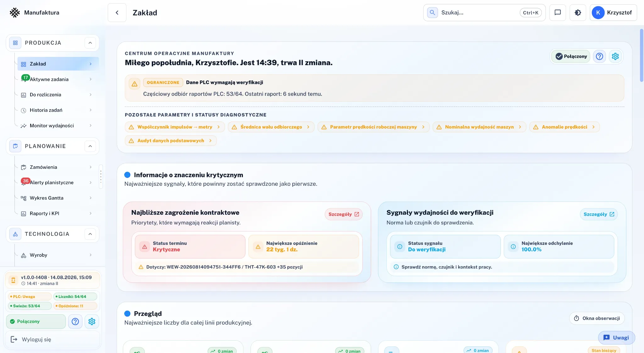This screenshot has height=353, width=644.
Task: Click the OGRANICZONE status tag
Action: (163, 82)
